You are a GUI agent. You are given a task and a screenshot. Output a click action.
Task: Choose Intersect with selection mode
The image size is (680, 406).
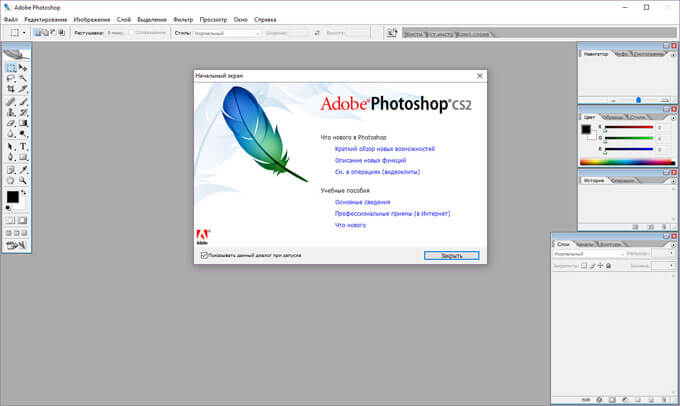[62, 33]
